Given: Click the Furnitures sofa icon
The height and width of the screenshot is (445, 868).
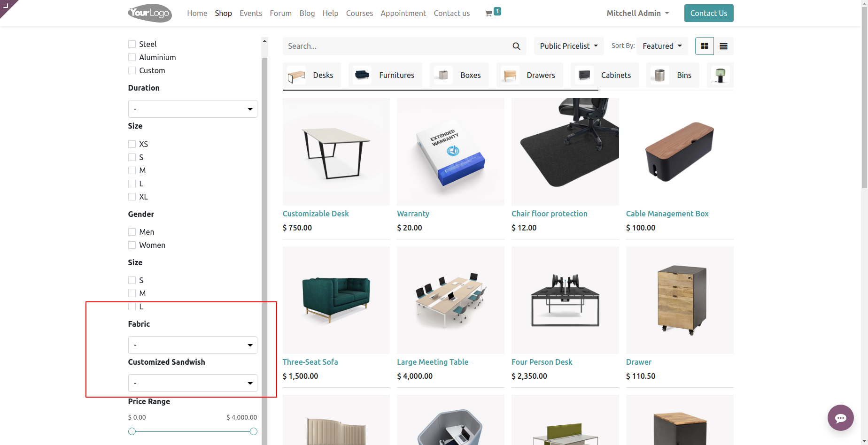Looking at the screenshot, I should (362, 75).
